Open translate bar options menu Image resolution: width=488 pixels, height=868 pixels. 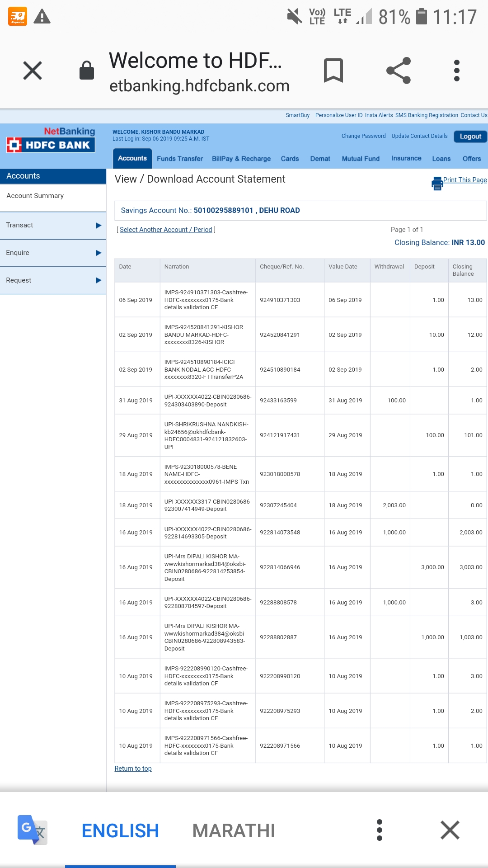tap(380, 830)
